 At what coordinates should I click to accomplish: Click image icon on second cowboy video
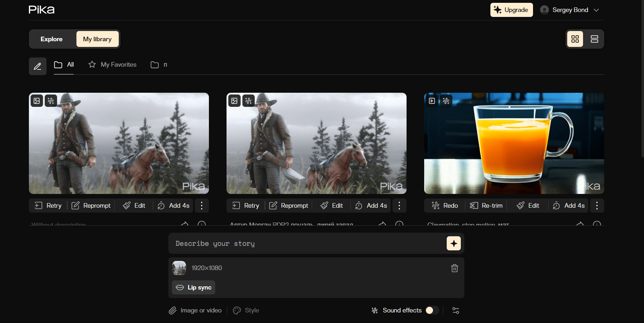[x=234, y=101]
